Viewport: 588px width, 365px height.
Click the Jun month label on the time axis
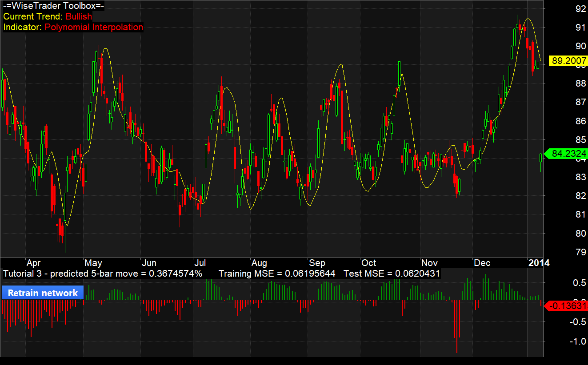149,263
